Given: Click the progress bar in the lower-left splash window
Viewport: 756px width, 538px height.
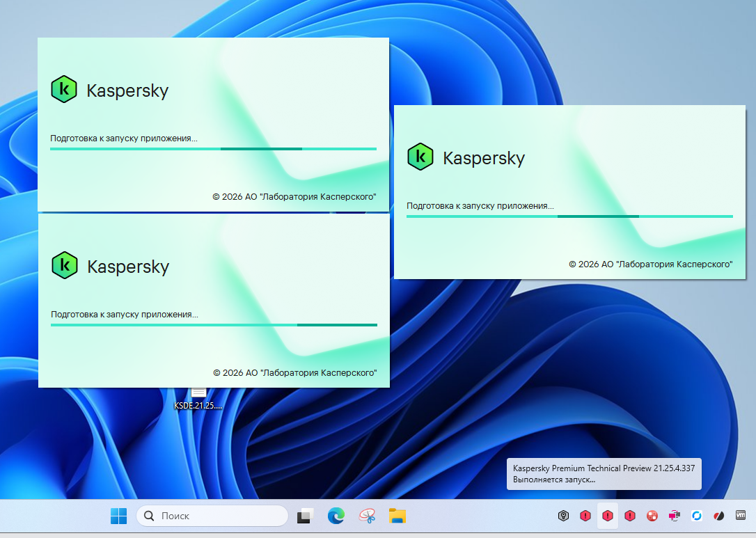Looking at the screenshot, I should pyautogui.click(x=214, y=325).
